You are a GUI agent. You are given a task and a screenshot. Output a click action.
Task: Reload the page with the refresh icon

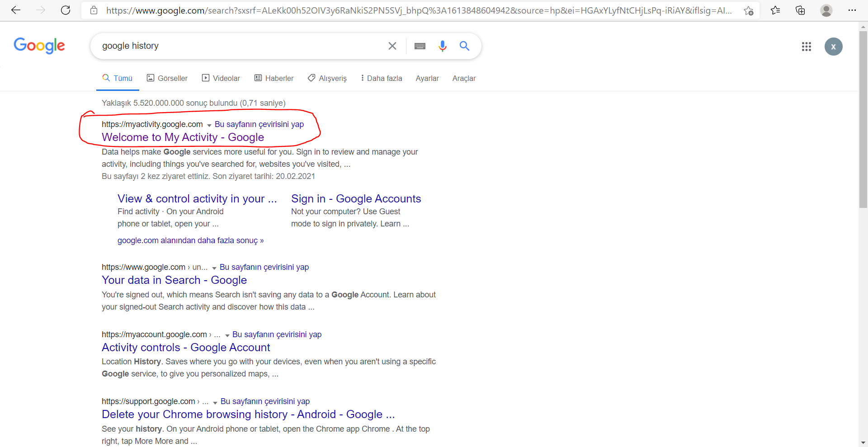(66, 10)
